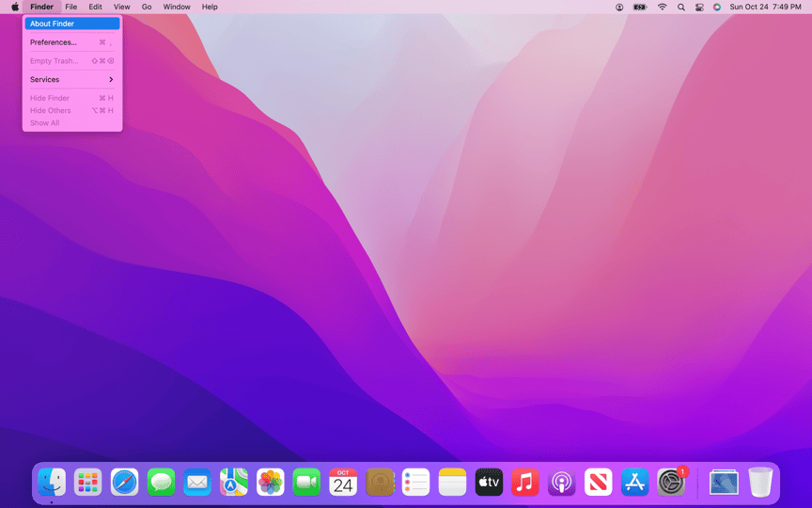Choose About Finder from the menu

tap(72, 24)
